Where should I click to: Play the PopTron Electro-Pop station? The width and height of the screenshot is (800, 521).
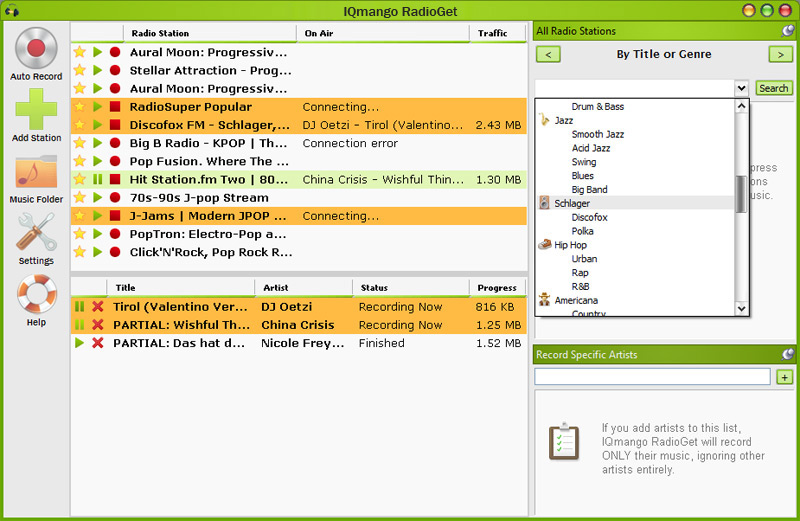coord(97,234)
